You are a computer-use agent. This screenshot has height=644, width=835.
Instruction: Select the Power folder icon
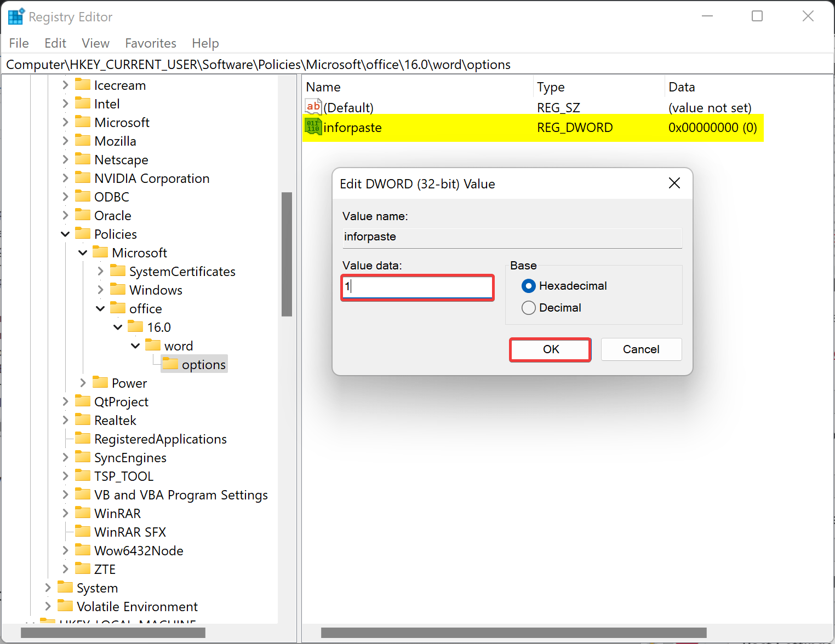[x=101, y=382]
